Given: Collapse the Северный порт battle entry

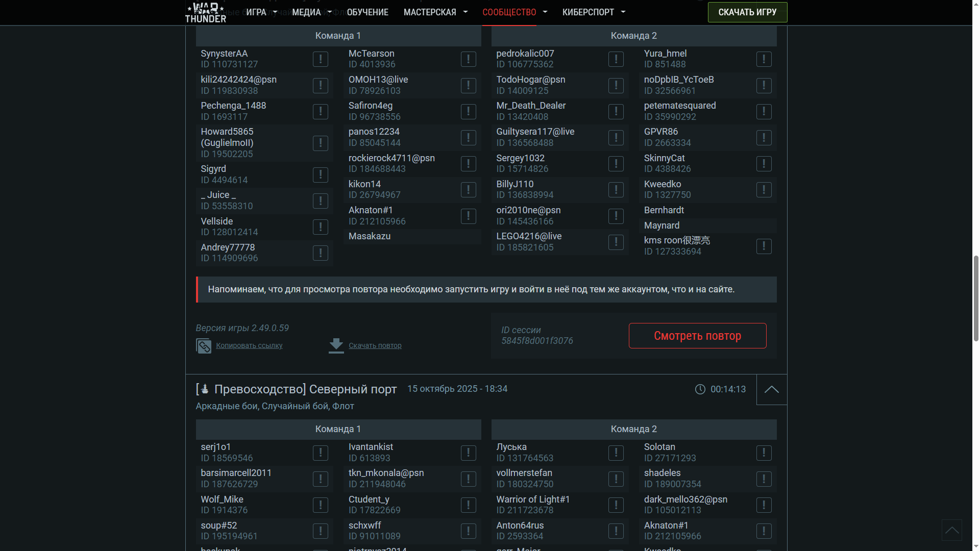Looking at the screenshot, I should coord(771,390).
